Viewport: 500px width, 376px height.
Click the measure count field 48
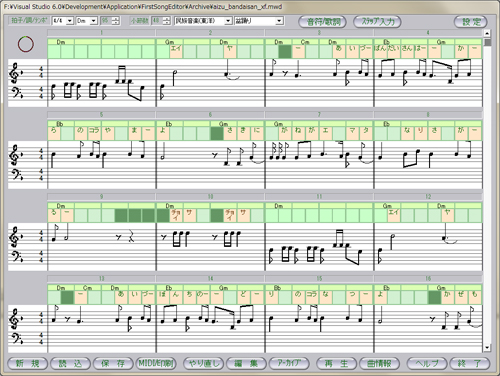157,21
